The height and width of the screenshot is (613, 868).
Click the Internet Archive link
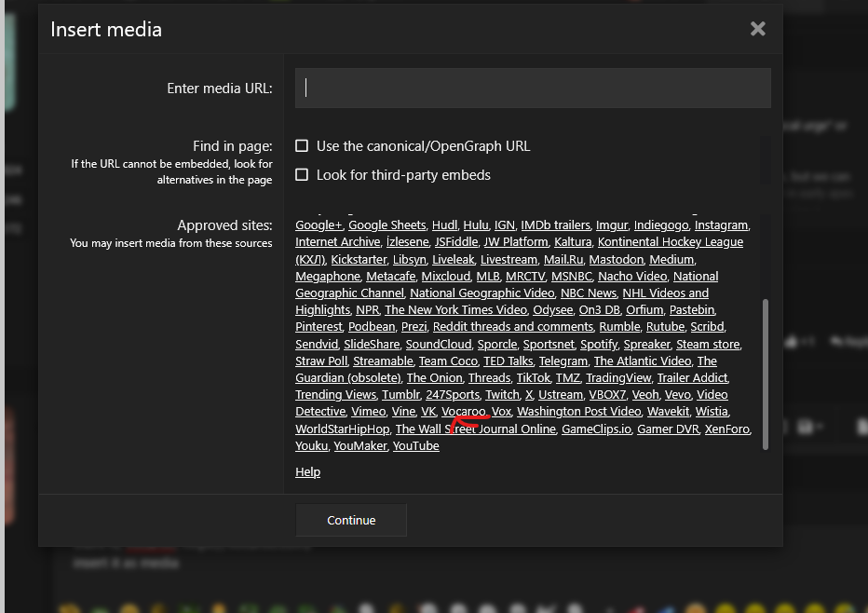coord(338,242)
